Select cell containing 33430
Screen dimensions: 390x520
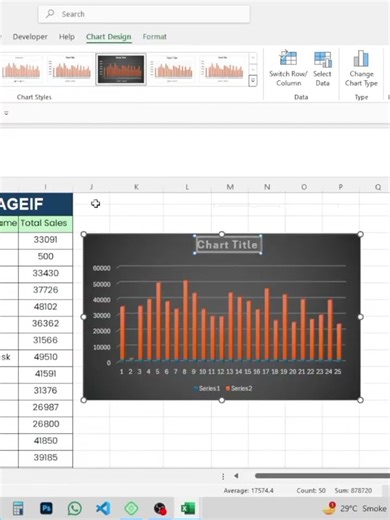[45, 273]
